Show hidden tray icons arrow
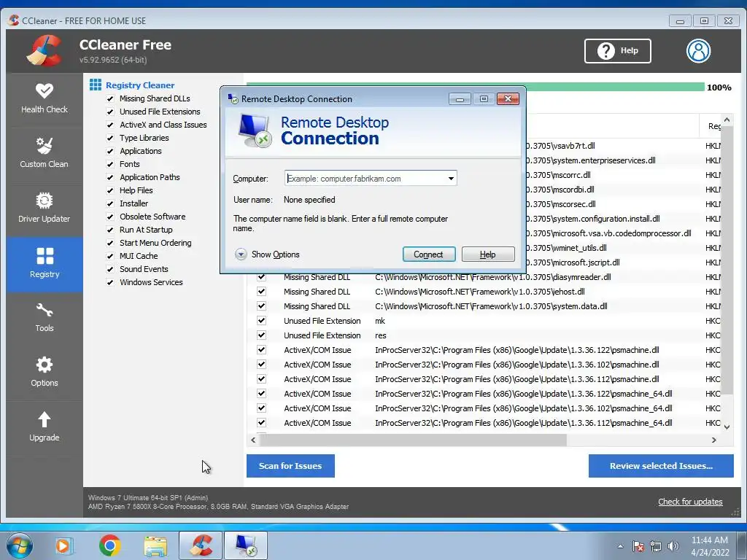Viewport: 747px width, 560px height. tap(620, 546)
